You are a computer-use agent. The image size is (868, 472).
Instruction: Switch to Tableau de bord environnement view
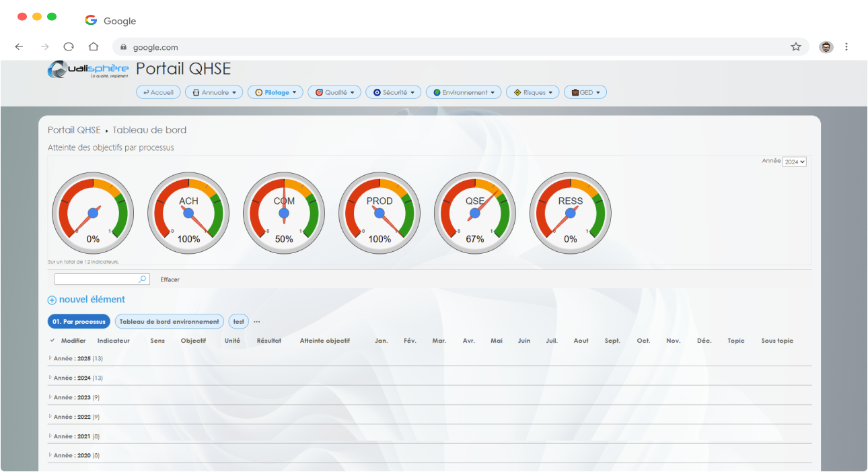point(169,321)
